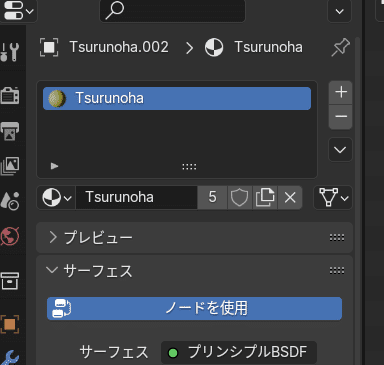This screenshot has width=384, height=365.
Task: Open the World properties tab
Action: pos(10,236)
